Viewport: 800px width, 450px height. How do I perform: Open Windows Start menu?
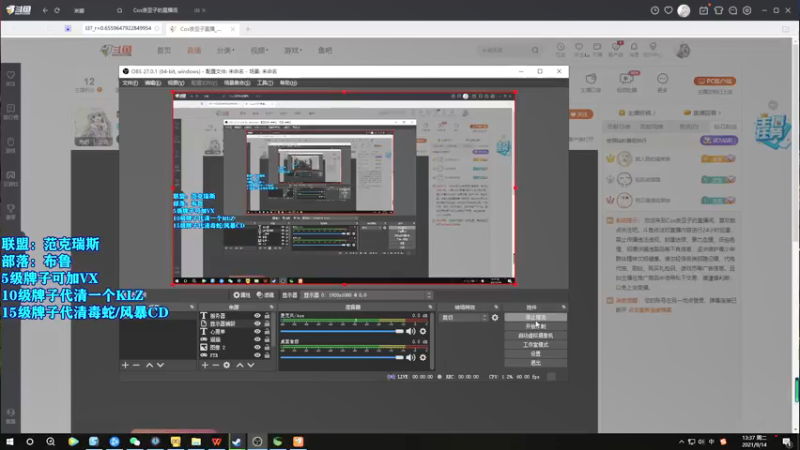point(10,442)
